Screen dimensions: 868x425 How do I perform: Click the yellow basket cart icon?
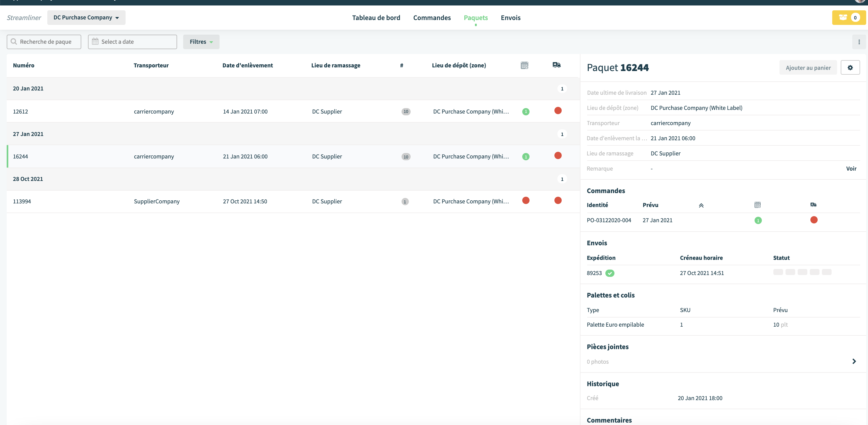point(843,18)
